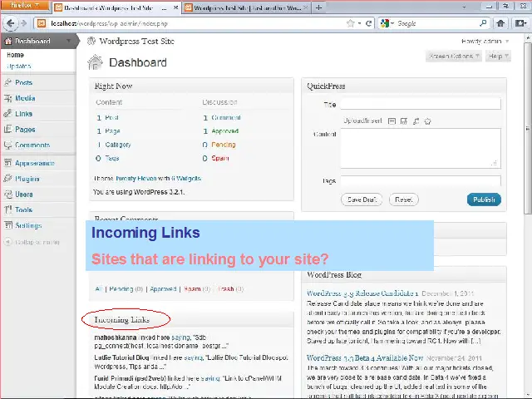This screenshot has width=532, height=399.
Task: Switch to the Wordpress Test Site second tab
Action: pos(247,7)
